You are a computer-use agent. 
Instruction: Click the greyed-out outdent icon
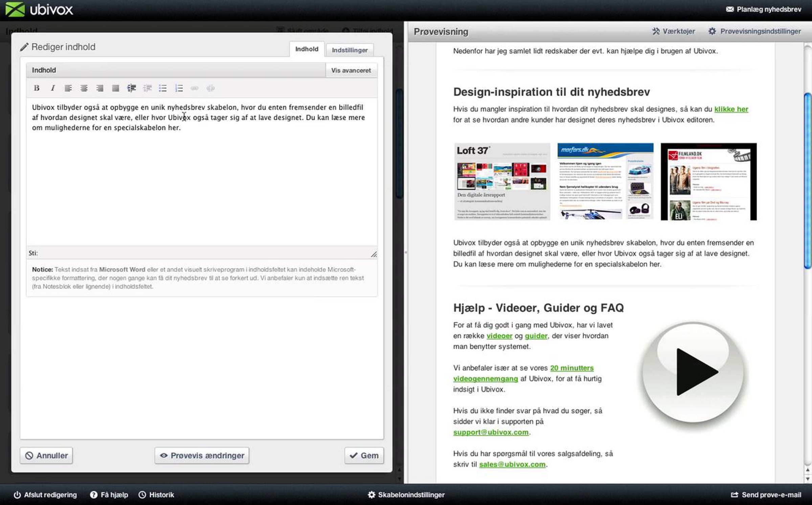point(147,88)
